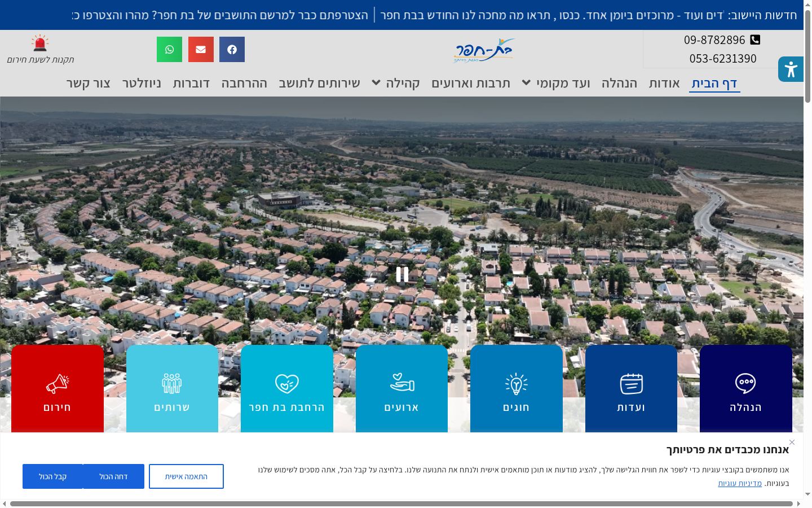Open the Facebook social icon

point(232,49)
